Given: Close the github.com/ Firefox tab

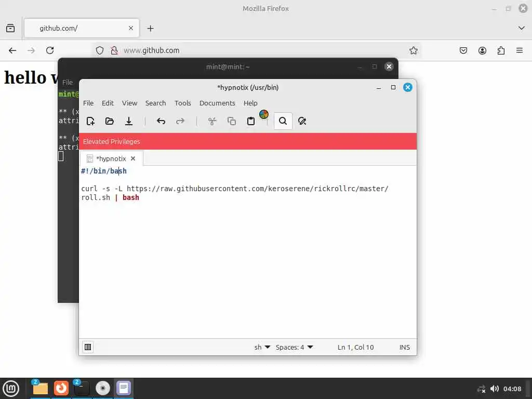Looking at the screenshot, I should 131,28.
